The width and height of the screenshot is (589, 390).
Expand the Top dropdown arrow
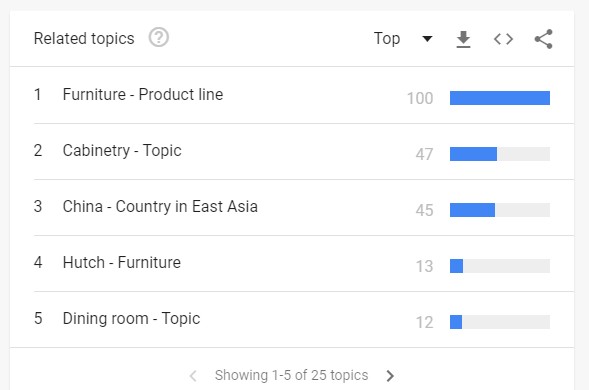427,39
